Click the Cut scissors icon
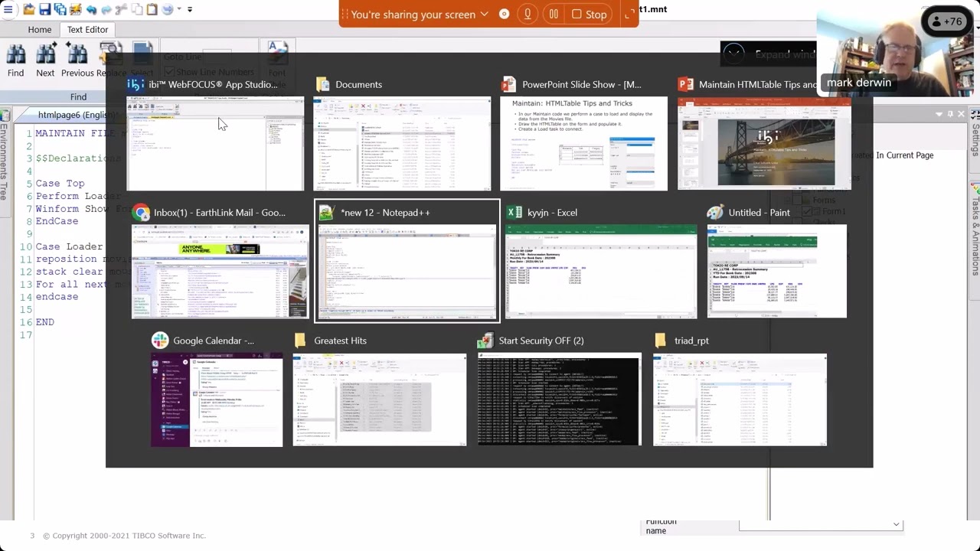 click(122, 10)
